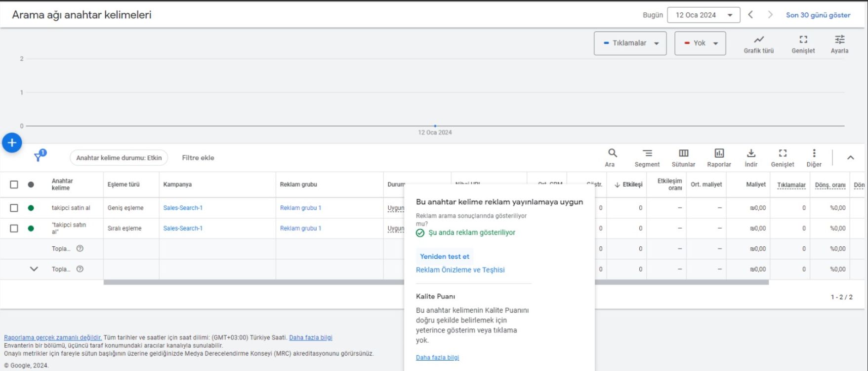Click the Ort. maliyet column header
The image size is (868, 371).
[x=706, y=185]
